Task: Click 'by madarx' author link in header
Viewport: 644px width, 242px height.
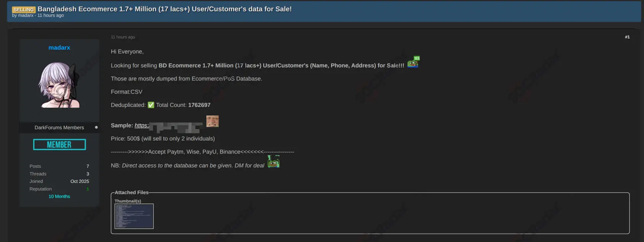Action: pos(23,16)
